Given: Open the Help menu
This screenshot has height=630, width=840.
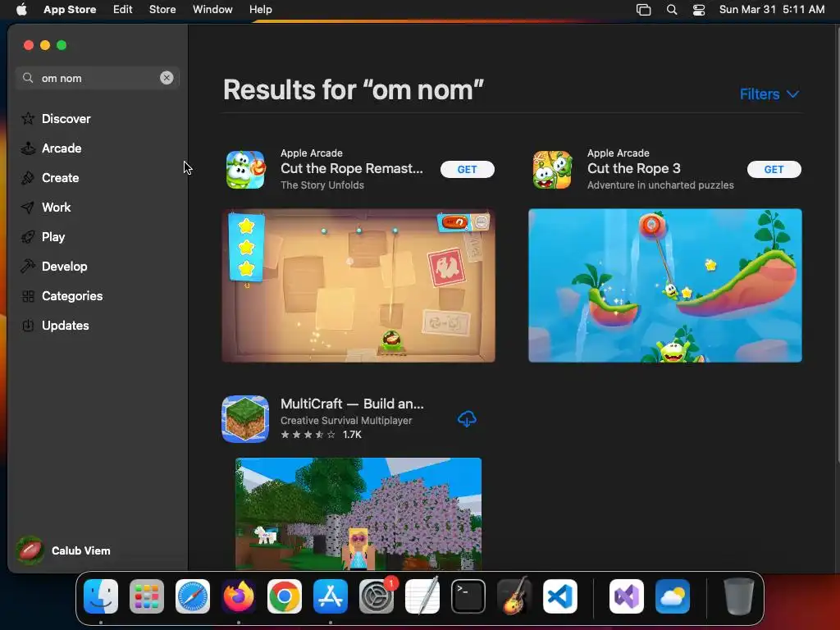Looking at the screenshot, I should (x=260, y=9).
